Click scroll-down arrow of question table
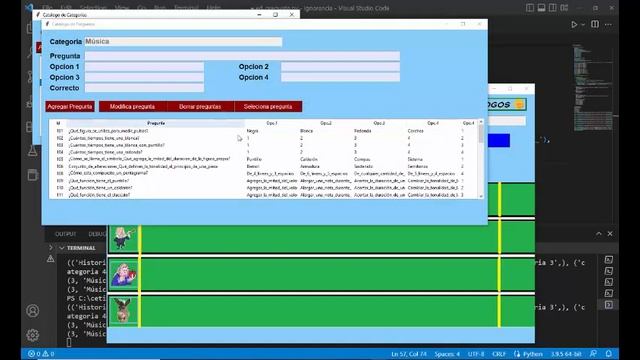Screen dimensions: 640x360 [481, 196]
